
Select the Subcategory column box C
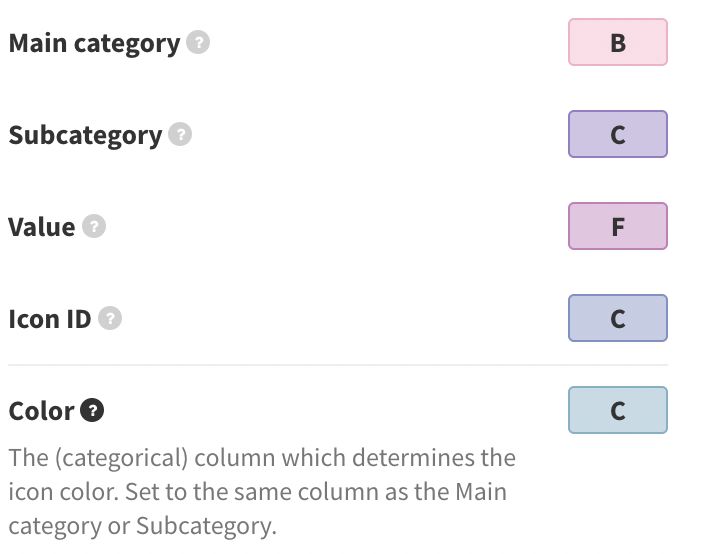(x=618, y=134)
